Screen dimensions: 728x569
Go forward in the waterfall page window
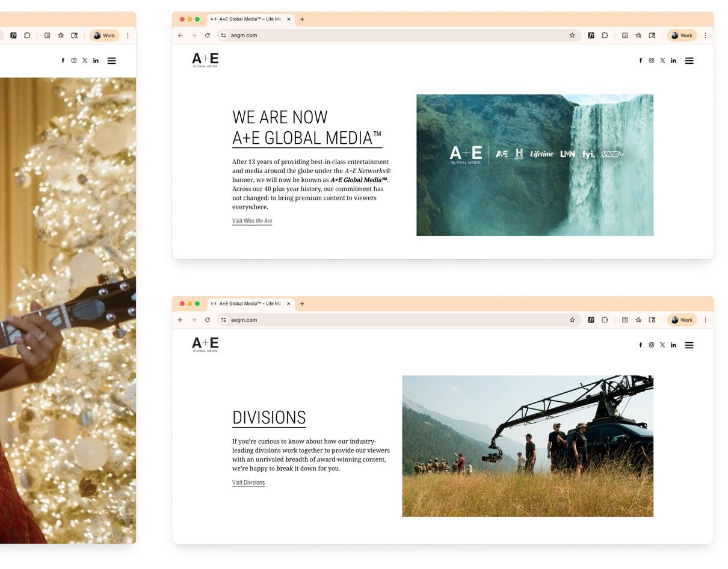point(194,35)
